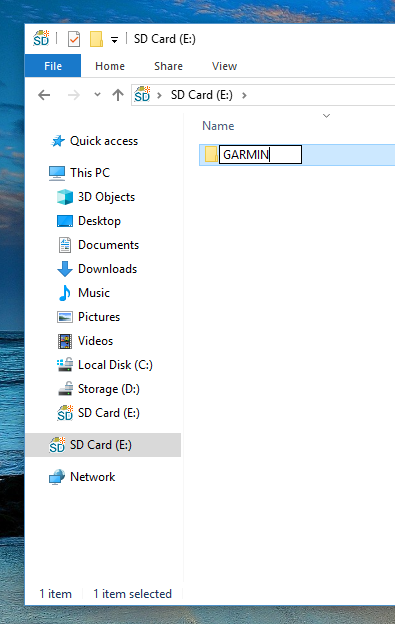Select the highlighted SD Card (E:) root entry
The height and width of the screenshot is (624, 395).
[103, 445]
